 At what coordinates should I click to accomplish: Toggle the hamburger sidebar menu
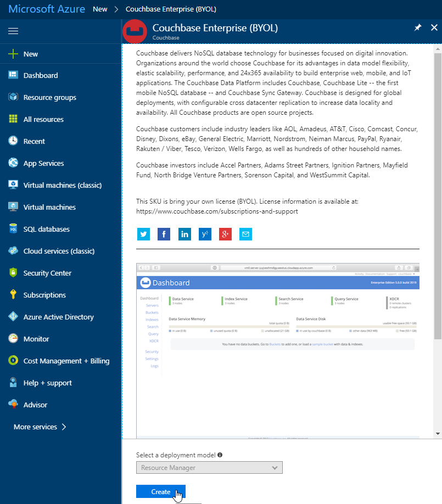pyautogui.click(x=13, y=31)
